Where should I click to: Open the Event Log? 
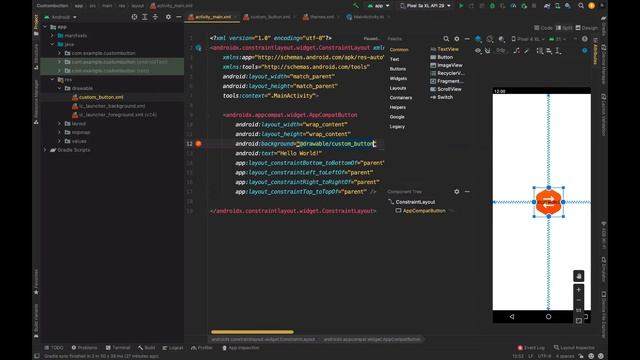click(x=531, y=348)
